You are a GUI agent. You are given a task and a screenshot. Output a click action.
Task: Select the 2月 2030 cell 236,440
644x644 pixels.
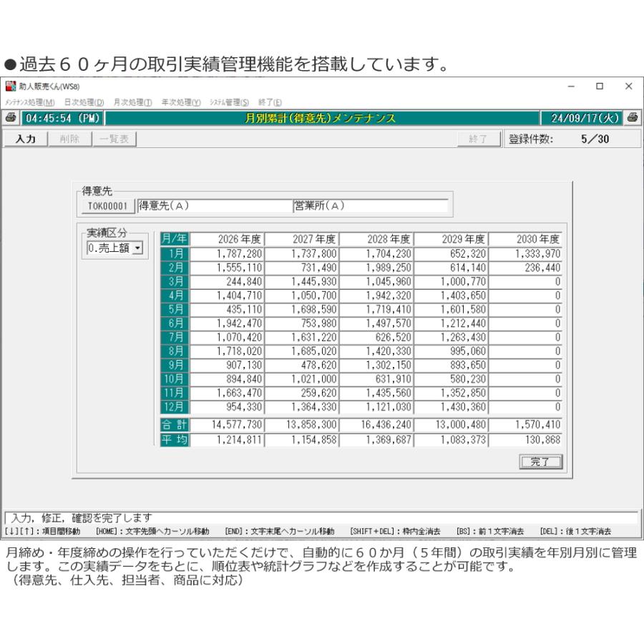(526, 268)
